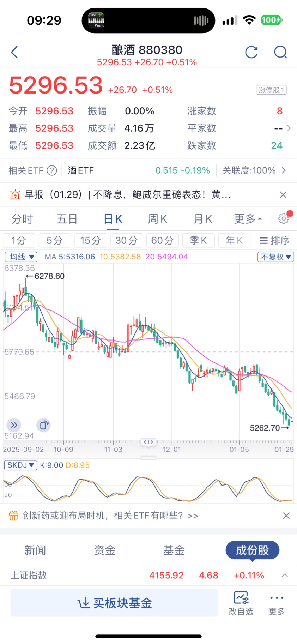Open the 不复权 adjustment dropdown
This screenshot has width=297, height=644.
pyautogui.click(x=275, y=257)
